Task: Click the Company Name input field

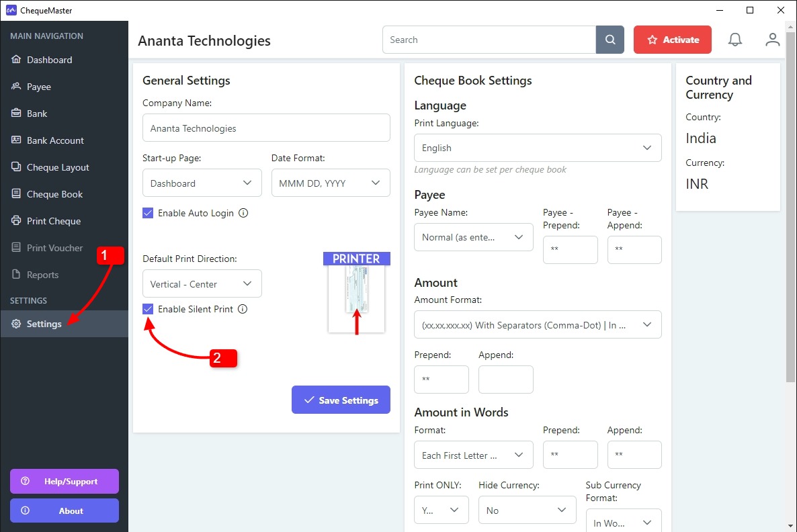Action: (266, 128)
